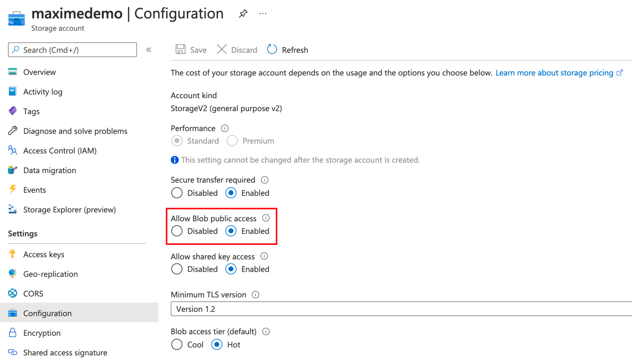Viewport: 632px width, 364px height.
Task: Open Diagnose and solve problems wrench icon
Action: [x=12, y=131]
